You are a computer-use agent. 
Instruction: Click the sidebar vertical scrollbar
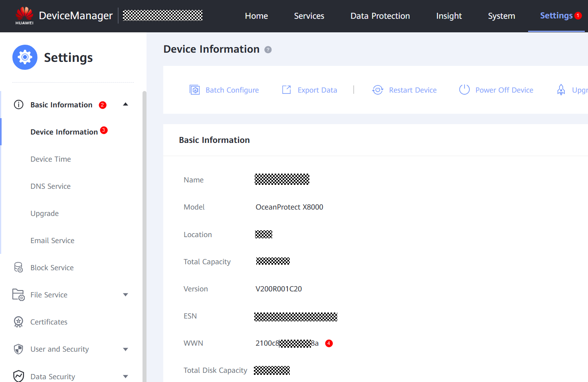pyautogui.click(x=145, y=236)
